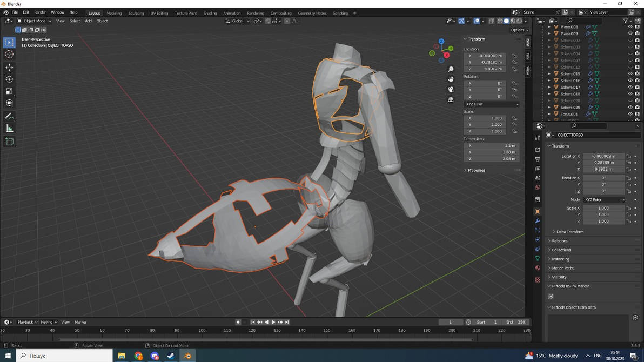Hide Sphere.015 in the outliner
The width and height of the screenshot is (644, 362).
(x=630, y=73)
